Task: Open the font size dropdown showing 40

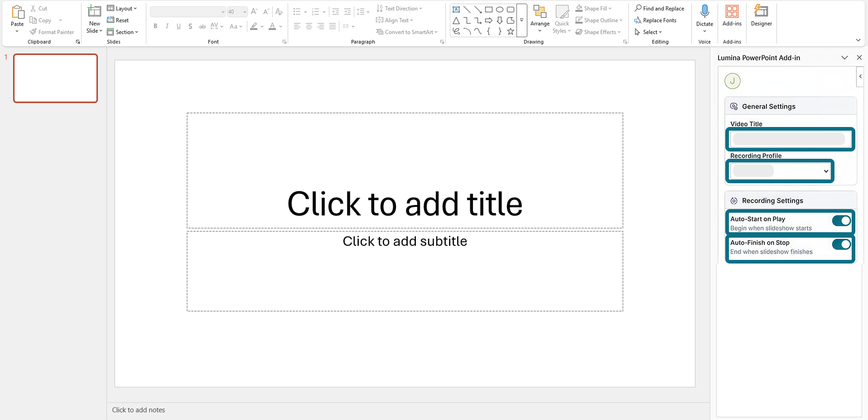Action: [237, 12]
